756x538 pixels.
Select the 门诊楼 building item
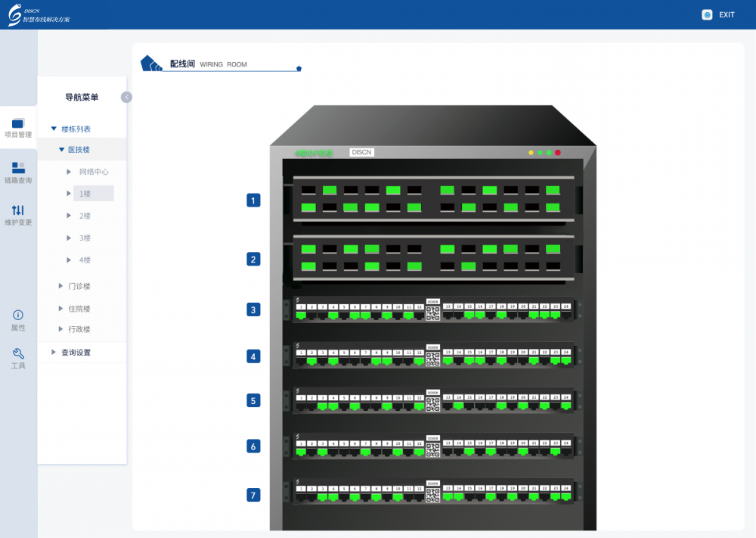(79, 286)
